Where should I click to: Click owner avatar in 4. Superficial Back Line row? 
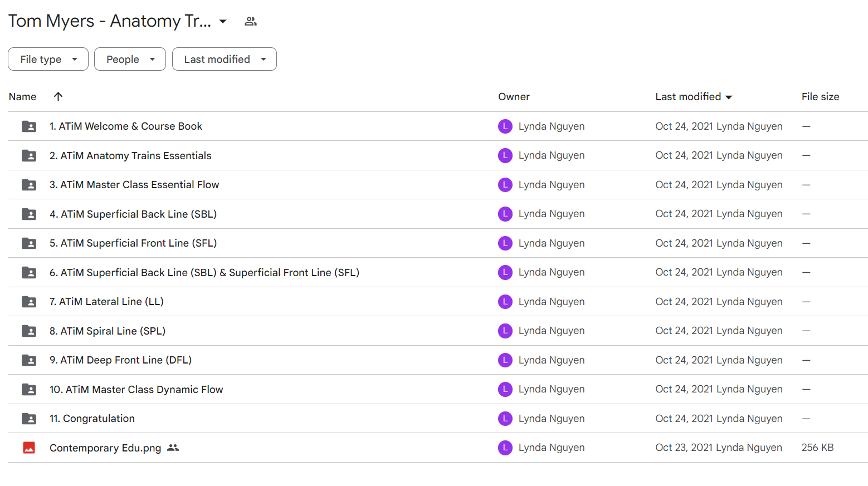tap(505, 214)
